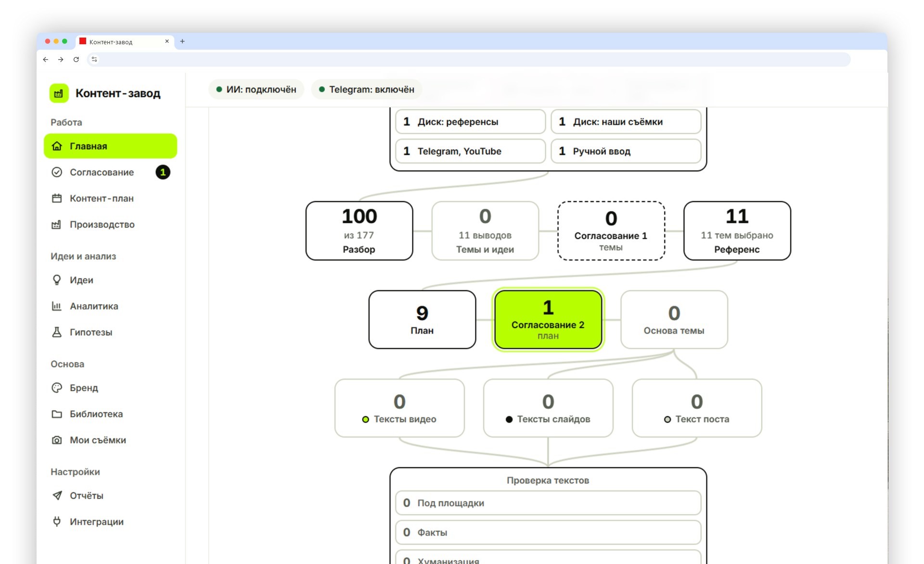
Task: Reload the page in the browser
Action: (x=76, y=59)
